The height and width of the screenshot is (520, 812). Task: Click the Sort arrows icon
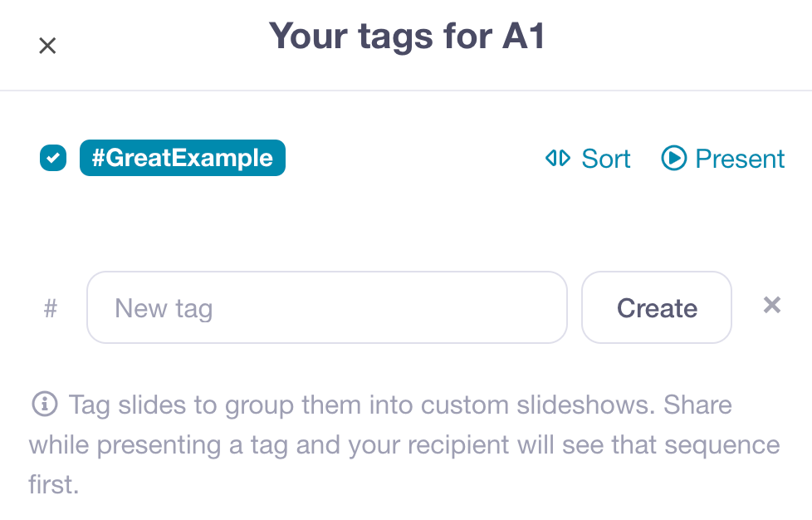[x=557, y=158]
